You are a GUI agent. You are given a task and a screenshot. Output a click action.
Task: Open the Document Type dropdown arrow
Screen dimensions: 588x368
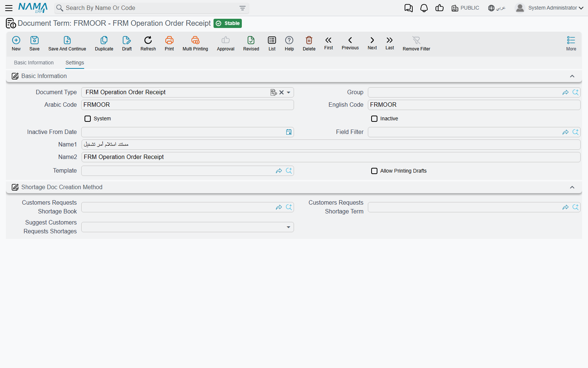pyautogui.click(x=288, y=92)
